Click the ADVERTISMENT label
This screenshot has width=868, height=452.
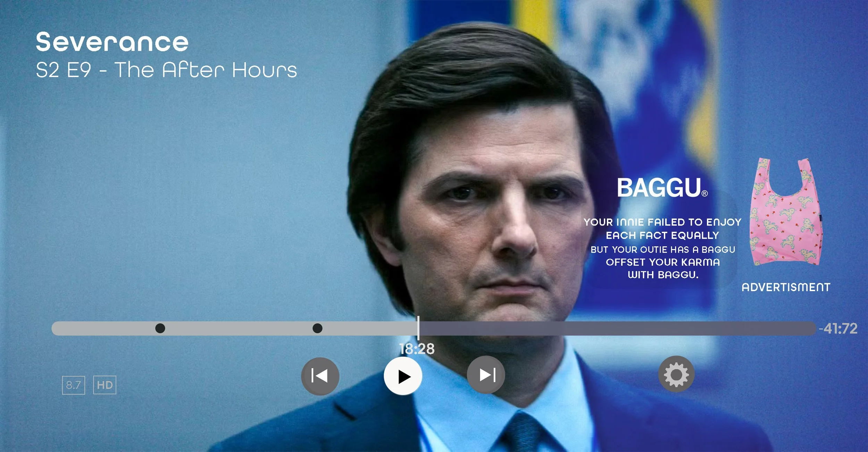pos(786,287)
